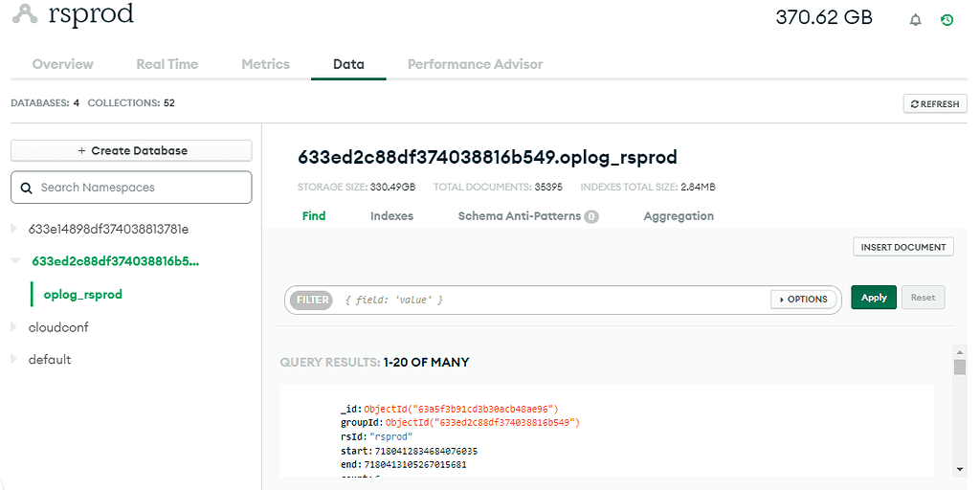Collapse the 633ed2c88df374038816b5... database
The image size is (980, 490).
(x=14, y=261)
